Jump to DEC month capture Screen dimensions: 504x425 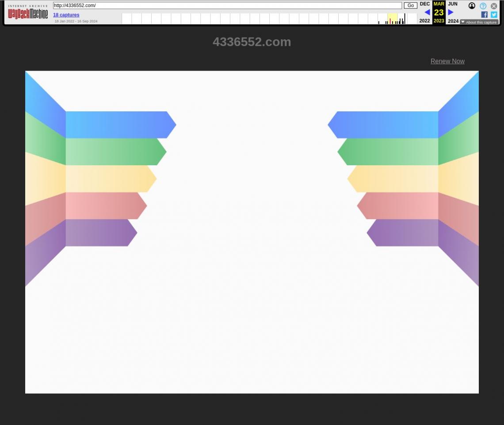[x=424, y=4]
